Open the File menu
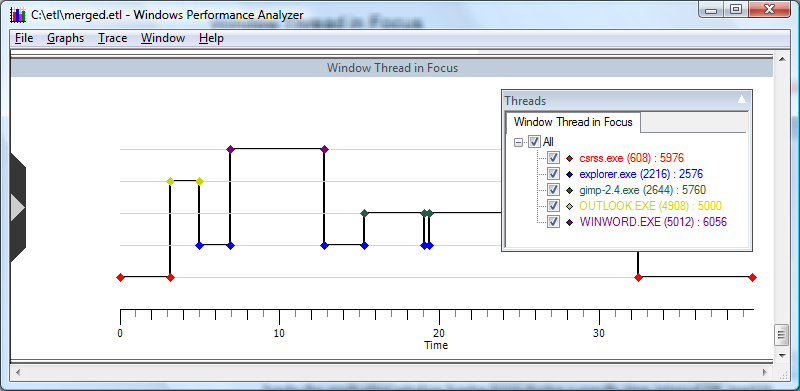The image size is (800, 391). (x=24, y=38)
